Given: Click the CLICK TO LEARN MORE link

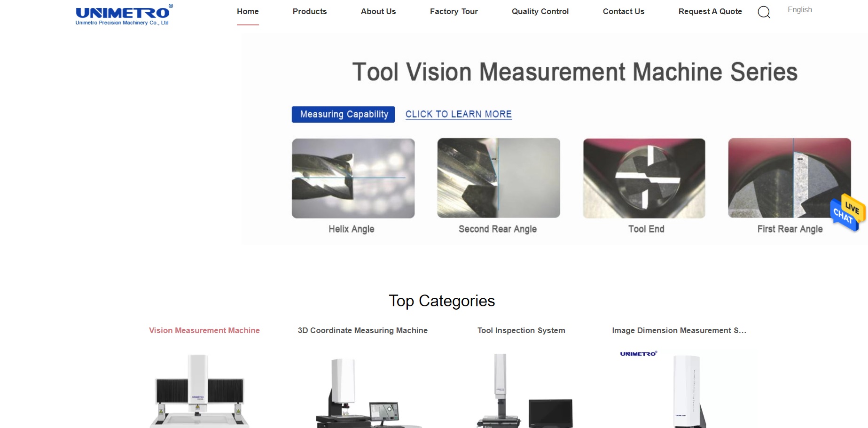Looking at the screenshot, I should tap(458, 114).
